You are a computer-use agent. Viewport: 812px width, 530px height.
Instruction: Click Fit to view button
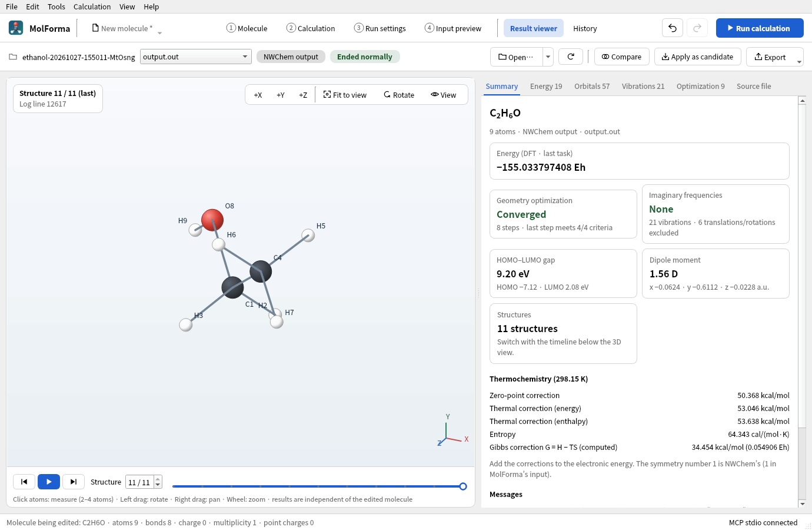click(345, 95)
